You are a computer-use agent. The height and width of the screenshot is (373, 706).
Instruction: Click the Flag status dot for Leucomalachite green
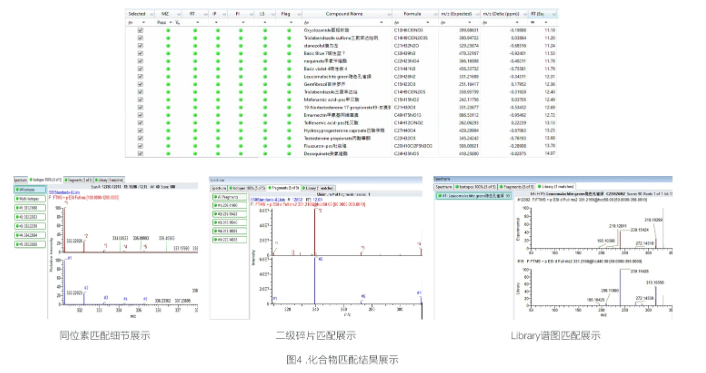coord(289,77)
